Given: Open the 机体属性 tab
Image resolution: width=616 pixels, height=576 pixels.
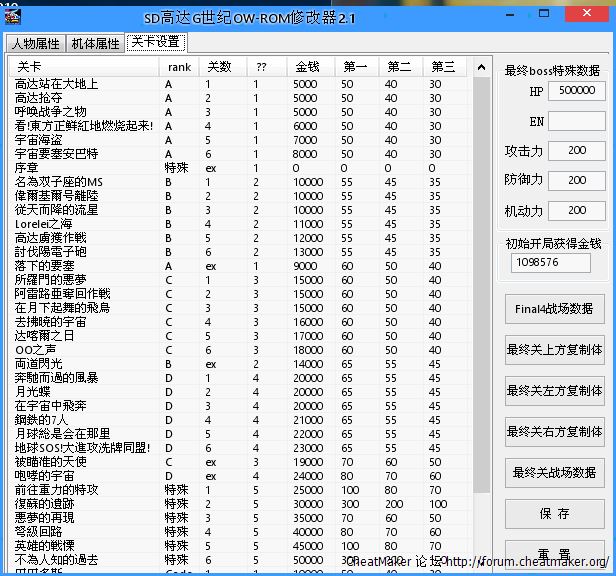Looking at the screenshot, I should (95, 43).
